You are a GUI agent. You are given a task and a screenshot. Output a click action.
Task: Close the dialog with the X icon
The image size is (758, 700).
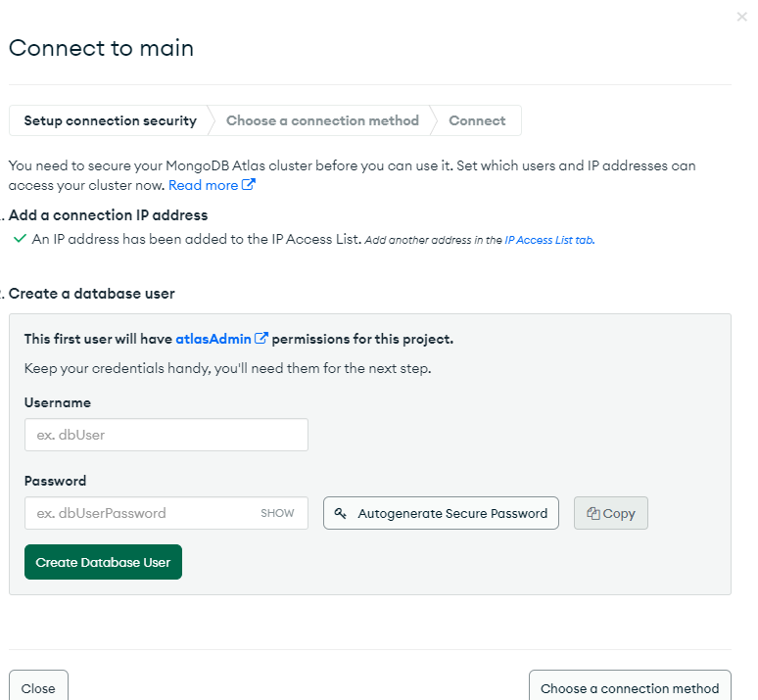(x=741, y=17)
